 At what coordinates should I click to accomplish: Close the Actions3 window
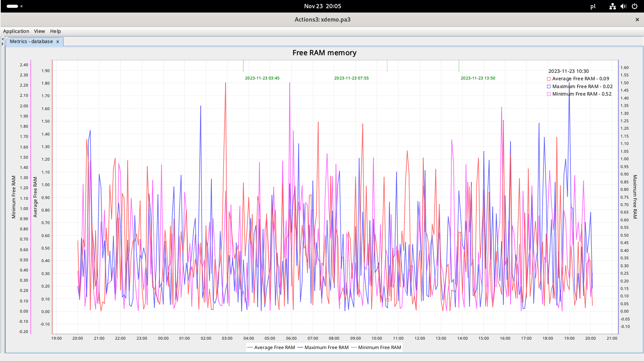coord(637,20)
